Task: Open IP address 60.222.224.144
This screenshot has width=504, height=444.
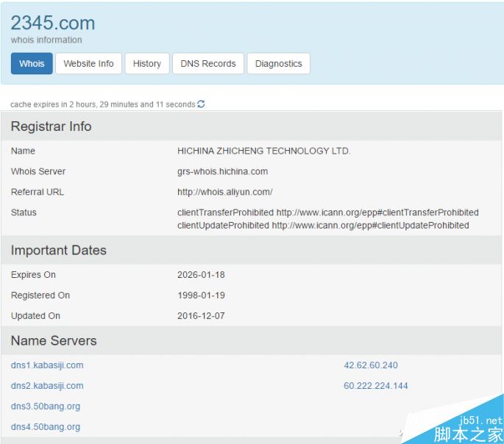Action: pos(375,386)
